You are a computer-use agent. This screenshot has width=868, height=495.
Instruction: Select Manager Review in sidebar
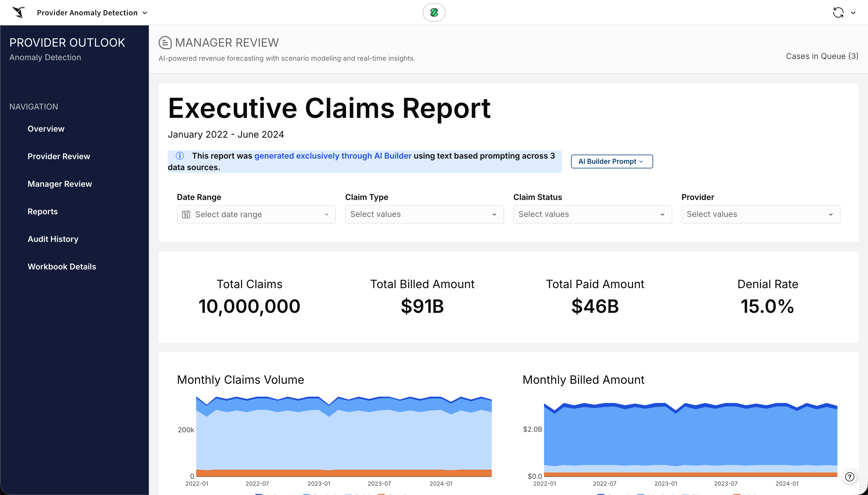coord(60,184)
